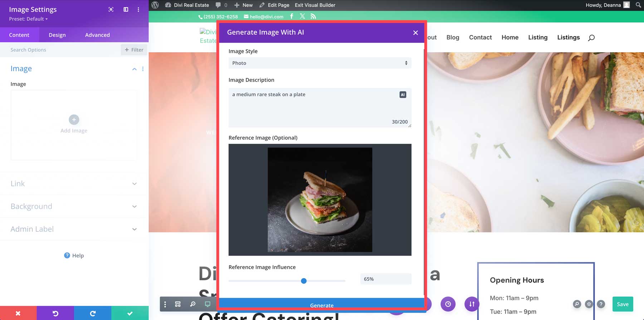644x320 pixels.
Task: Open the Image Style dropdown set to Photo
Action: click(320, 63)
